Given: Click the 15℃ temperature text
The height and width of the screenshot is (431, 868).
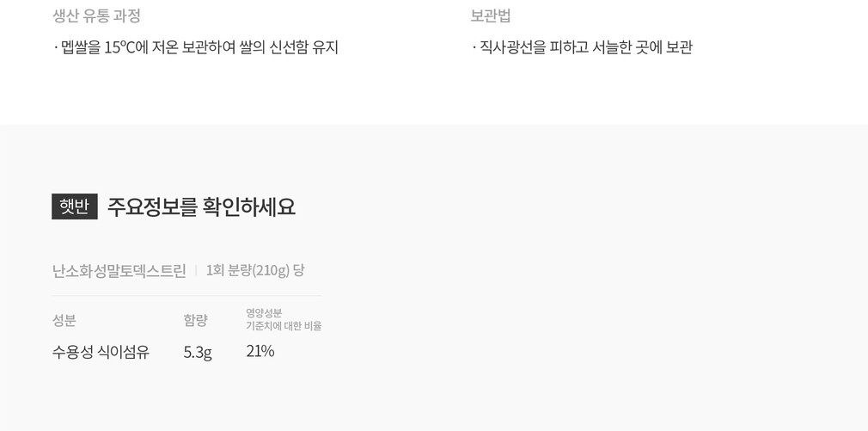Looking at the screenshot, I should (x=119, y=47).
